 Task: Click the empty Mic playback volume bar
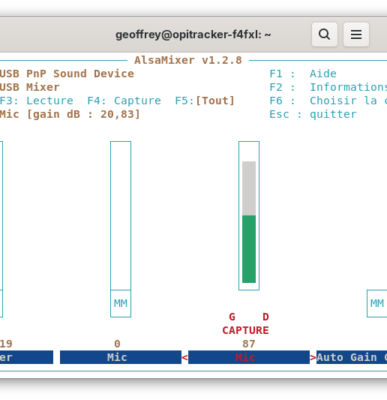(121, 216)
